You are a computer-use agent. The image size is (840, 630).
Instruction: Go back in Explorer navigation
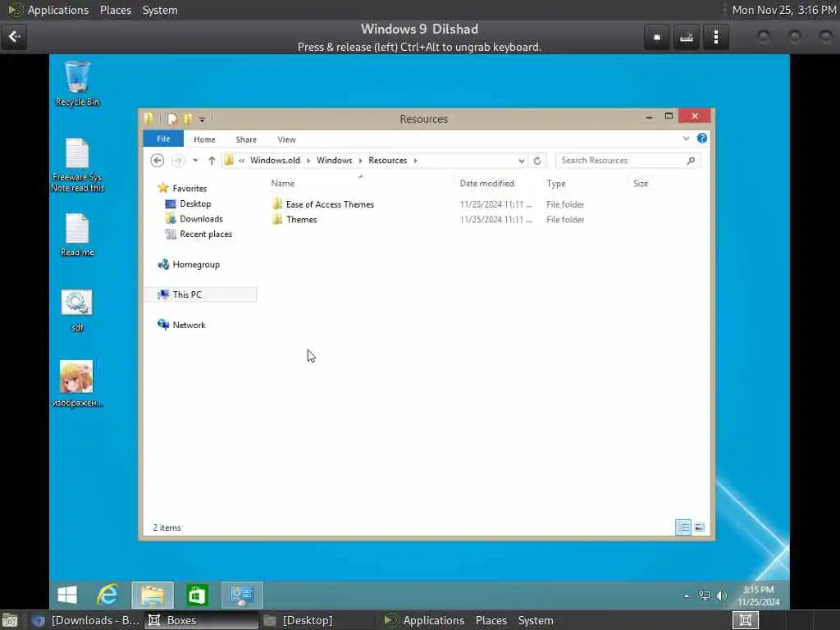(157, 160)
